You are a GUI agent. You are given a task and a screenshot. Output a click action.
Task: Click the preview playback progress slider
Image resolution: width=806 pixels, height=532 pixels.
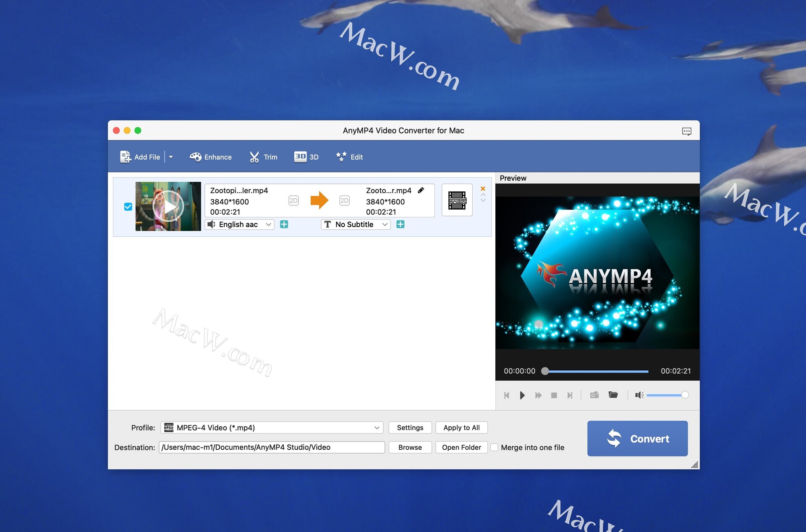click(596, 371)
